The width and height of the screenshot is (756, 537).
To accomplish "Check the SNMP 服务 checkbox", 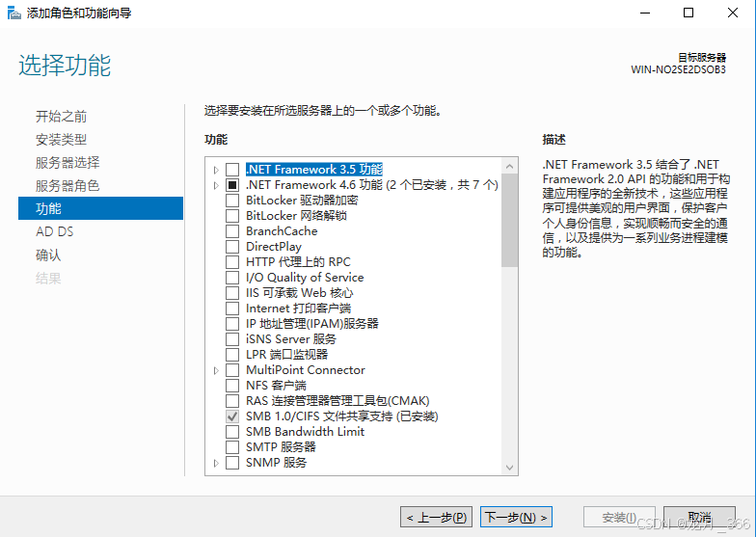I will 232,463.
